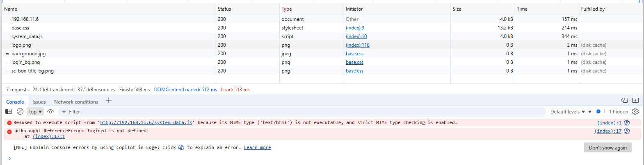This screenshot has height=165, width=644.
Task: Click the Copilot icon beside (index):17
Action: click(627, 131)
